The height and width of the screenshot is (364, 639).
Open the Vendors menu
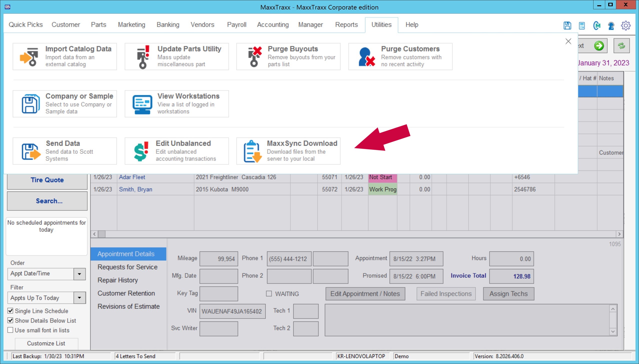click(202, 25)
